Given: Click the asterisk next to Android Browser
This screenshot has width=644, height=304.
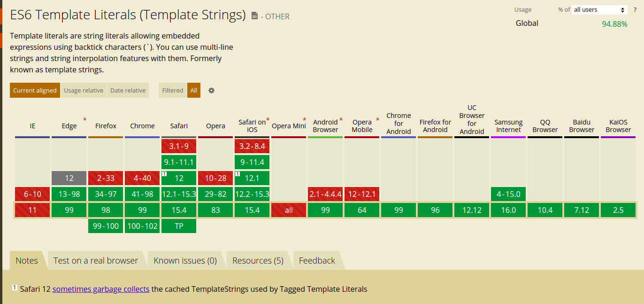Looking at the screenshot, I should [x=341, y=120].
